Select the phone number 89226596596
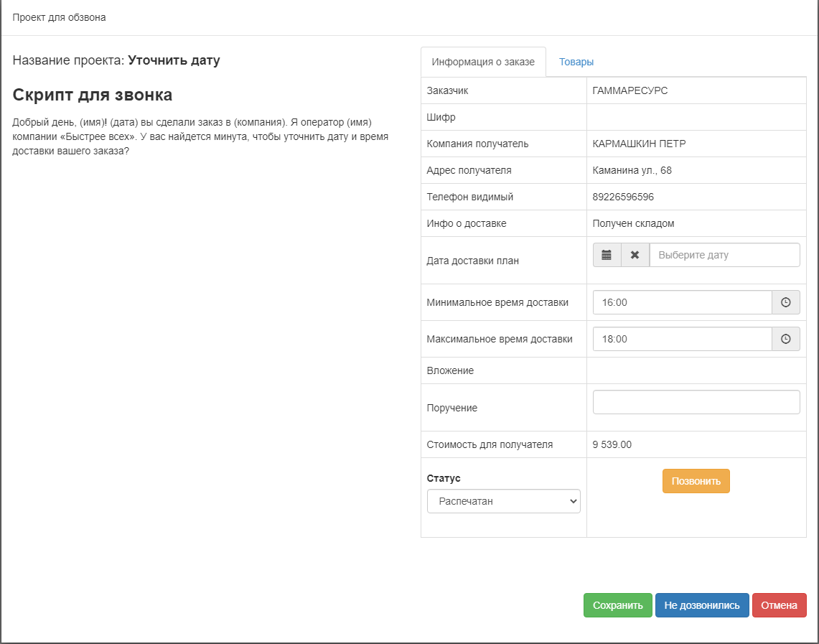The height and width of the screenshot is (644, 819). (623, 197)
